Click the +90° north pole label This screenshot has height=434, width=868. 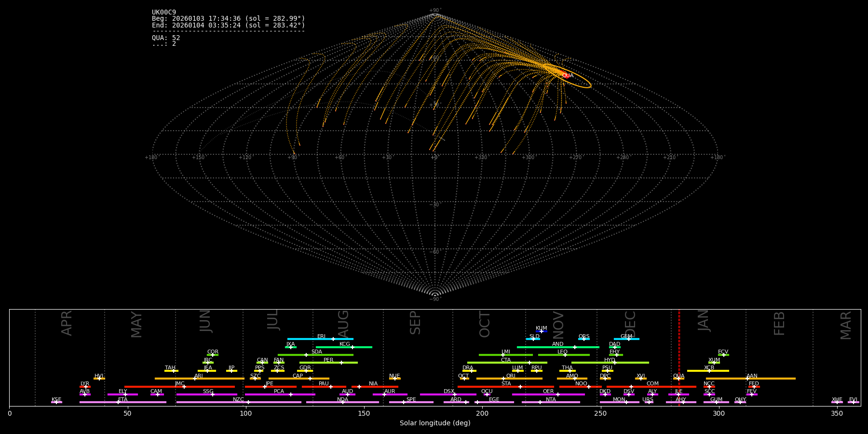435,10
